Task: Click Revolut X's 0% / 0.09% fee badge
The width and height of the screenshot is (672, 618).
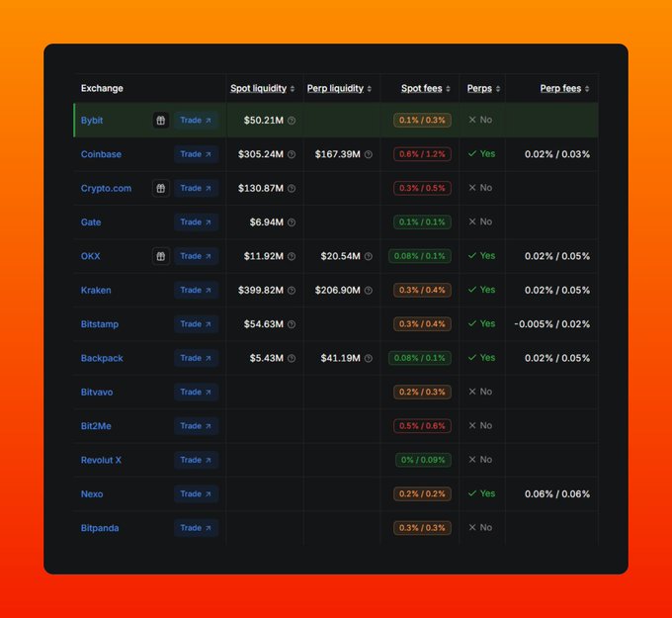Action: pyautogui.click(x=423, y=460)
